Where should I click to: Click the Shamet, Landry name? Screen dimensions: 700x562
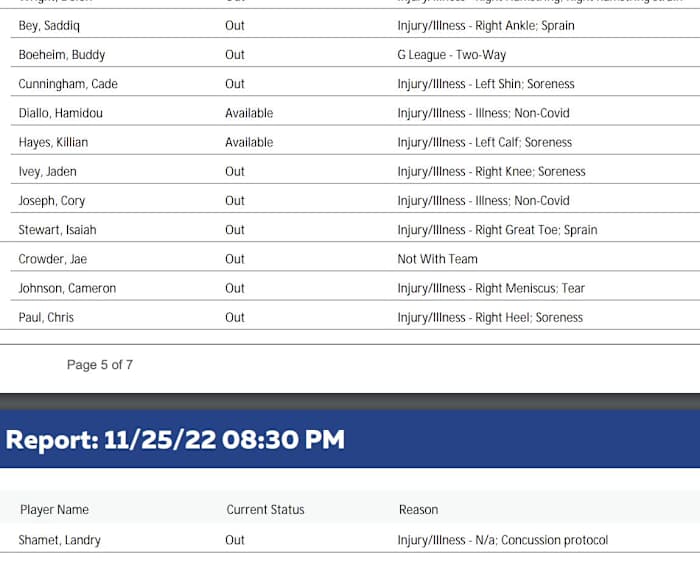(x=59, y=540)
